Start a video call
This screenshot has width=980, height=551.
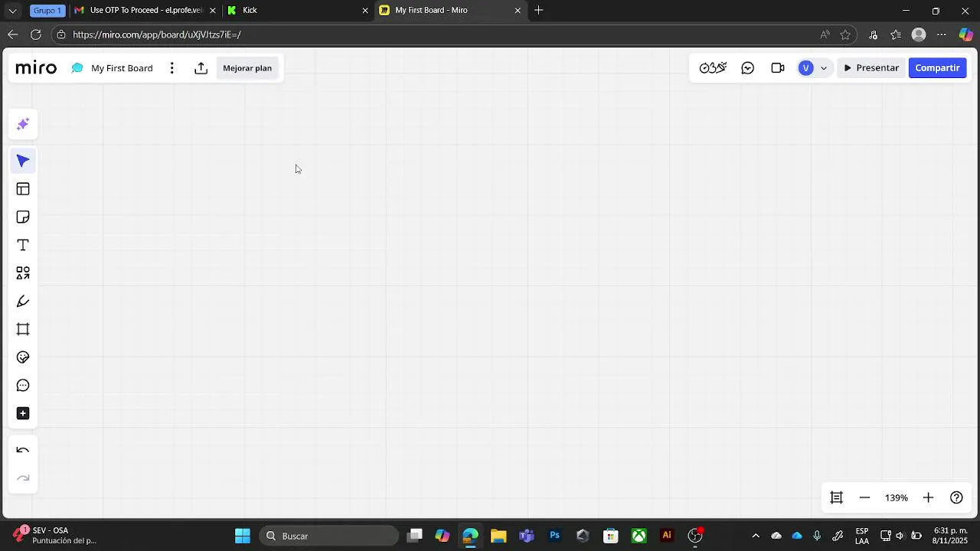(x=778, y=68)
